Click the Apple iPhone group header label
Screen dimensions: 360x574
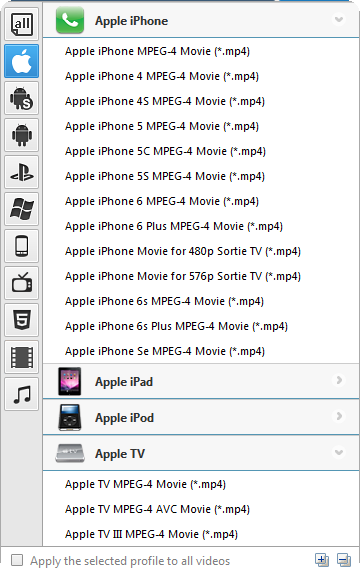point(131,21)
